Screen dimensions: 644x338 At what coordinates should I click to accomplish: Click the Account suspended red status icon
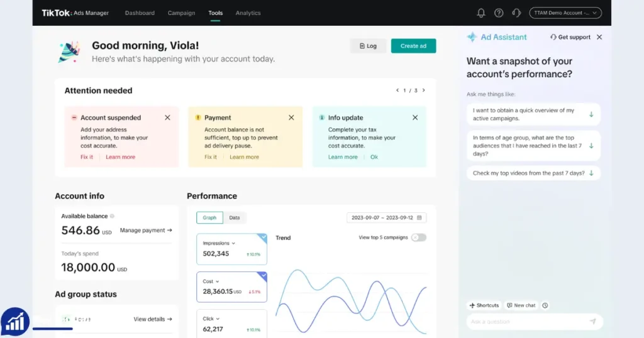(x=74, y=117)
